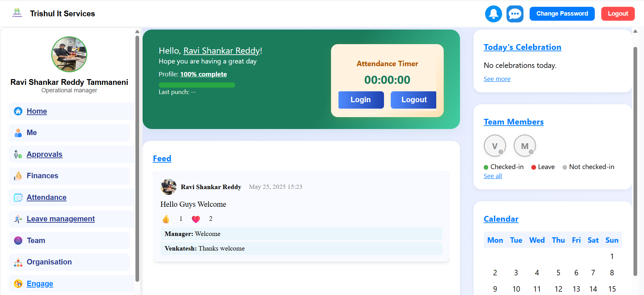Open the Calendar heading link
Image resolution: width=644 pixels, height=295 pixels.
click(x=501, y=219)
